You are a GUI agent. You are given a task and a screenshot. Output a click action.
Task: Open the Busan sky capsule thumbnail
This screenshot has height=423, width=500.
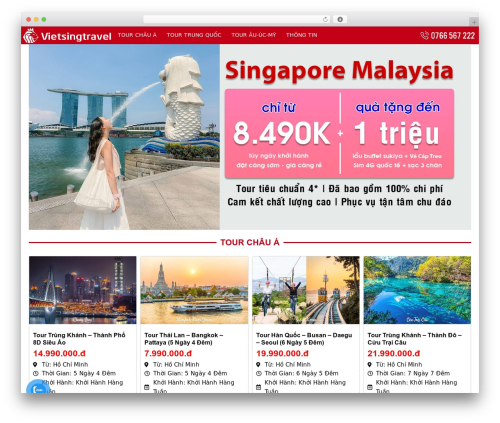coord(306,290)
